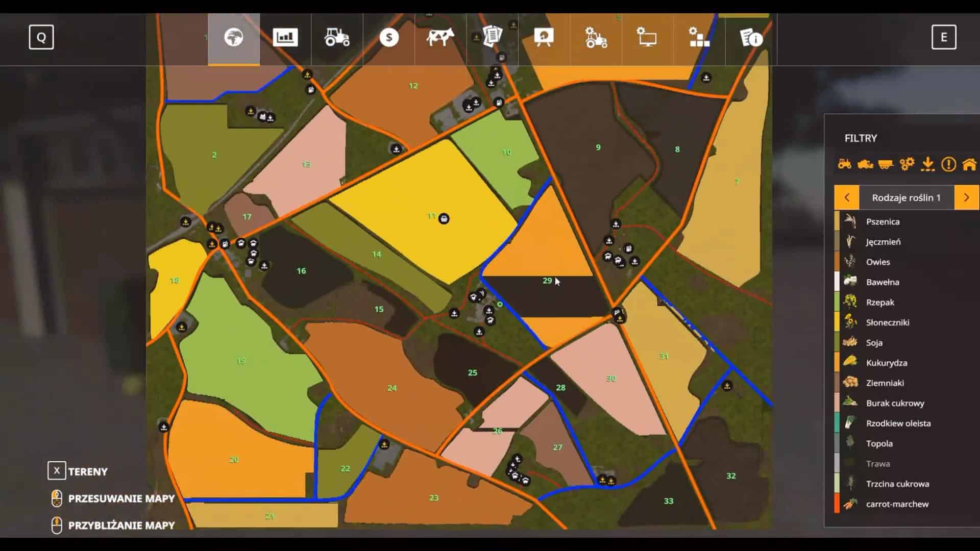Switch to the monitor settings tab
Screen dimensions: 980x551
click(646, 37)
